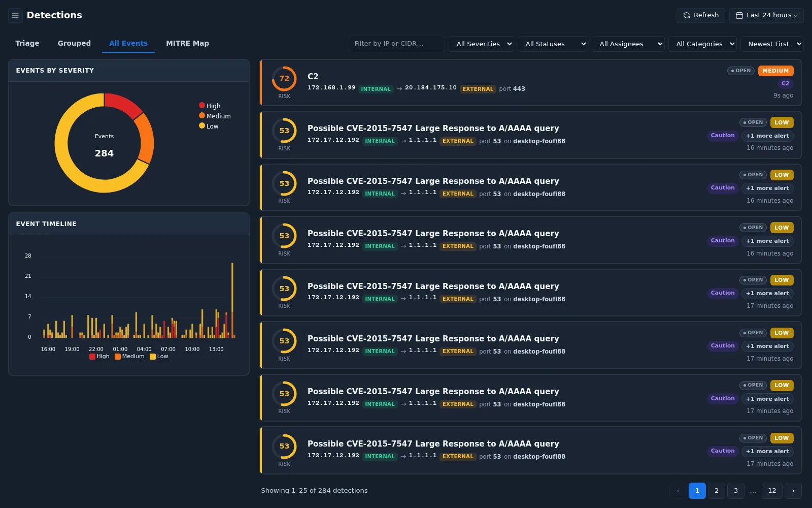Screen dimensions: 812x508
Task: Open the C2 detection title
Action: tap(313, 76)
